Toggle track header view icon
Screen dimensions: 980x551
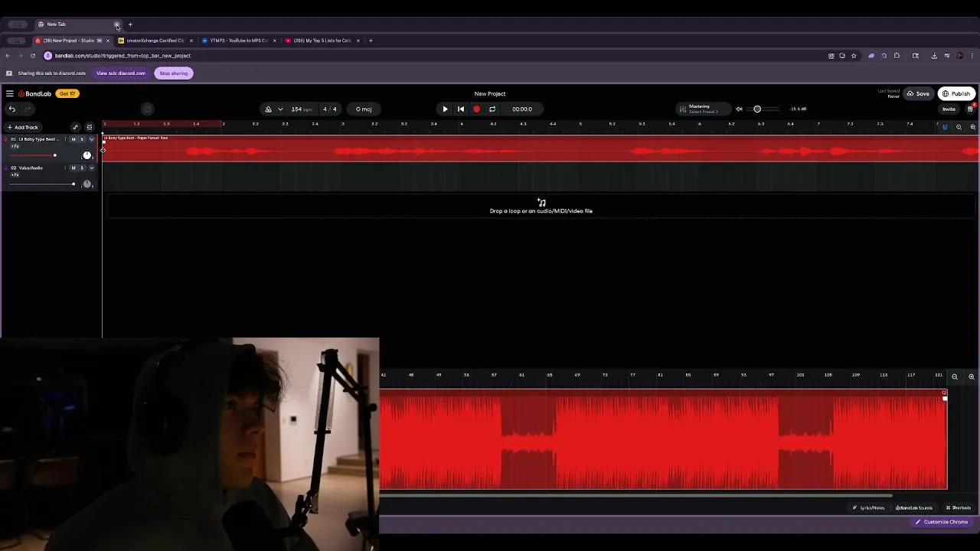click(x=89, y=127)
